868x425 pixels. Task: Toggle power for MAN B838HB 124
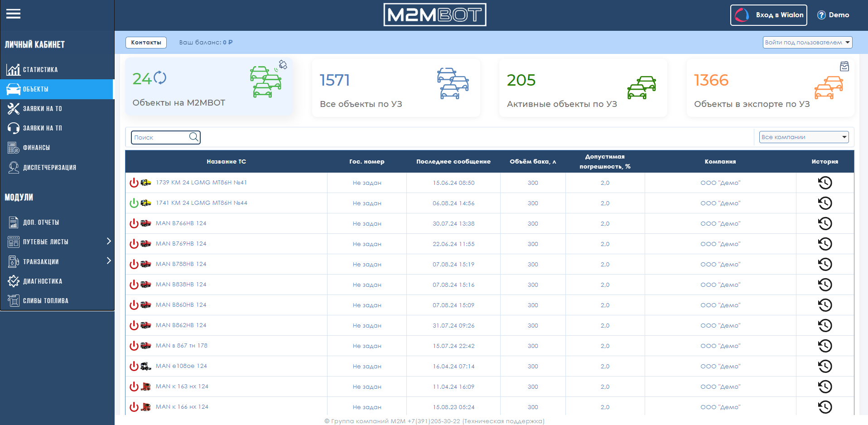(x=134, y=285)
